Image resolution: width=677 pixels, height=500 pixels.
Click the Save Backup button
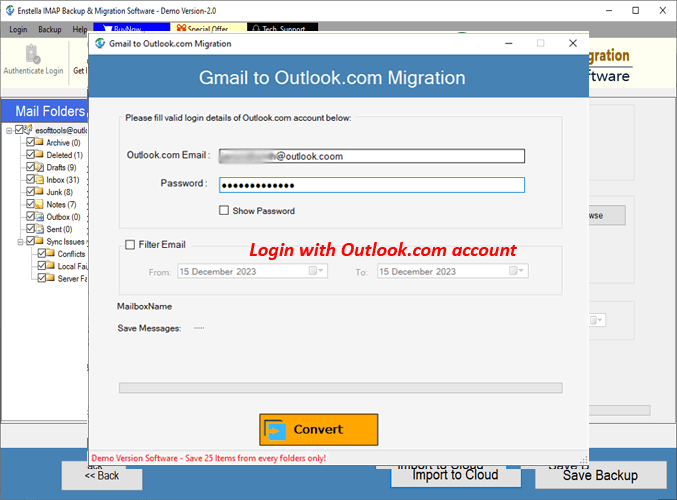(601, 475)
